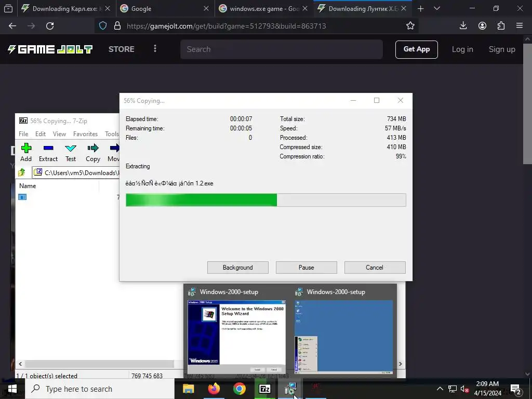Open Firefox from the taskbar
The height and width of the screenshot is (399, 532).
pyautogui.click(x=214, y=389)
